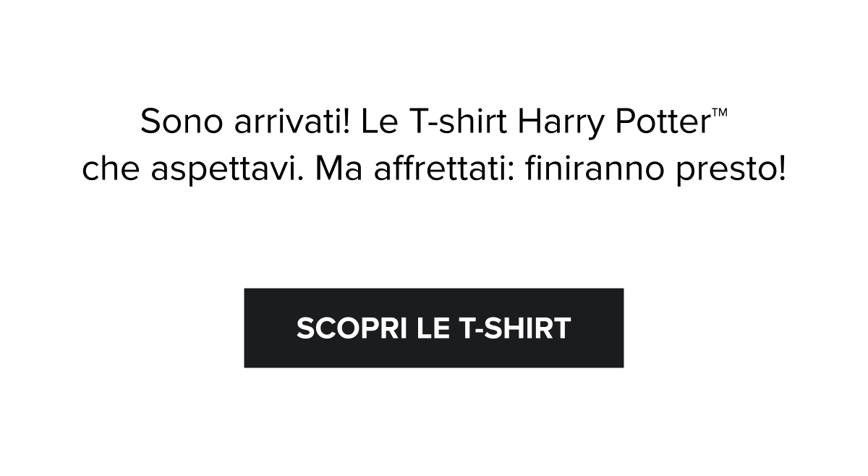Click the trademark symbol after Potter
This screenshot has height=476, width=868.
[x=718, y=115]
